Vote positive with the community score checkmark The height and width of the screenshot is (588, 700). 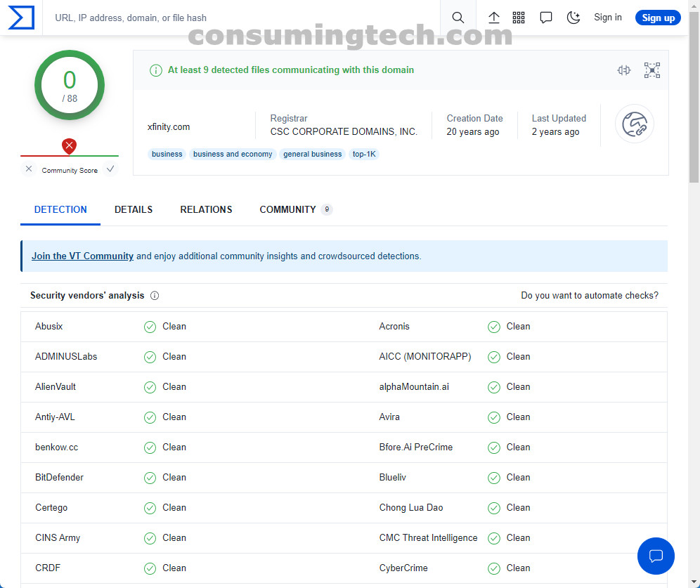[x=110, y=169]
